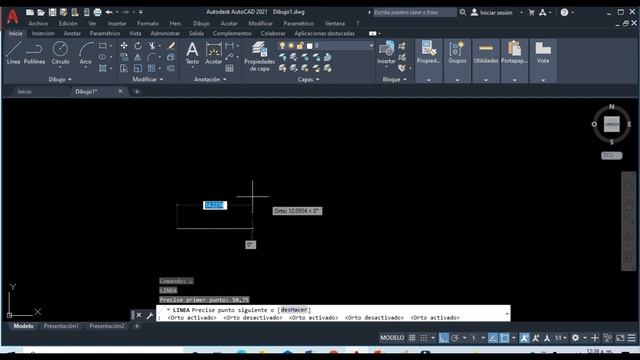Expand the Anotación panel

click(x=210, y=80)
